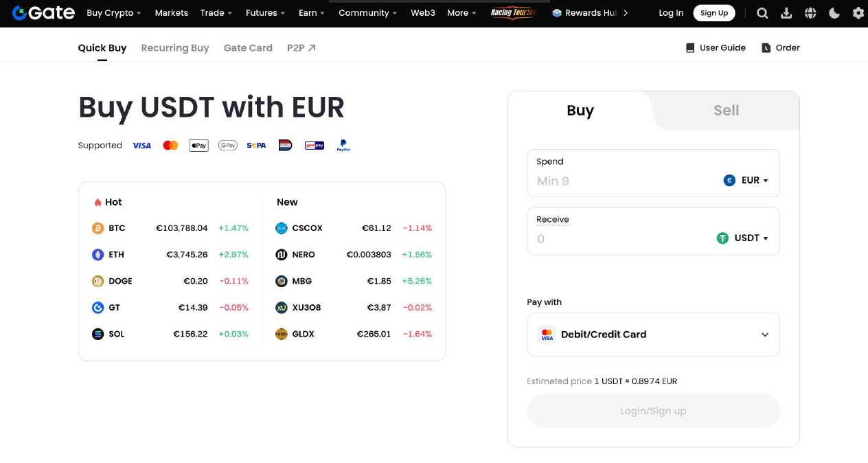The height and width of the screenshot is (463, 868).
Task: Open Rewards Hub link
Action: tap(592, 12)
